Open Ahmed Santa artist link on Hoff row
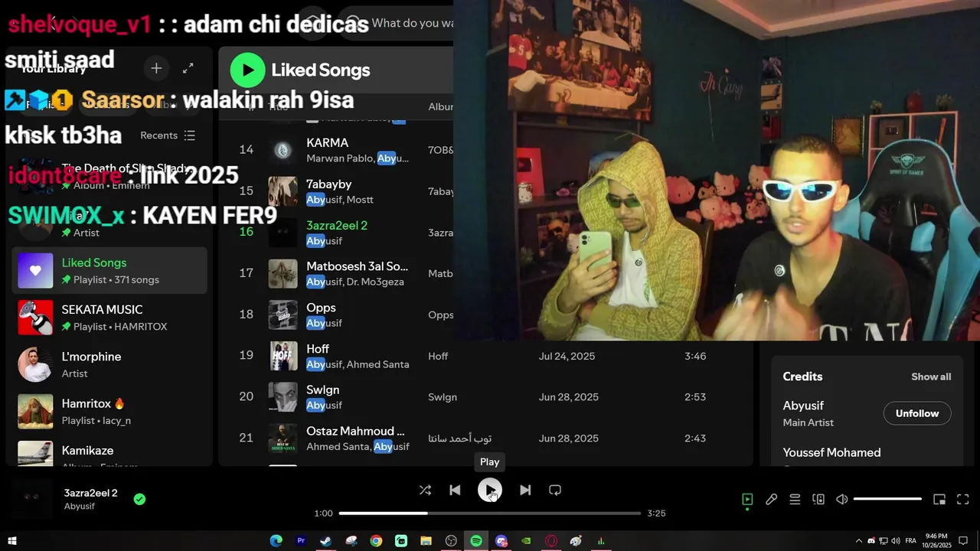This screenshot has height=551, width=980. pos(377,364)
